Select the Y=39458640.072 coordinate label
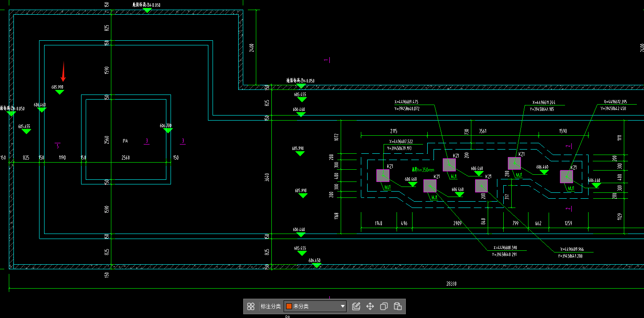 point(407,109)
